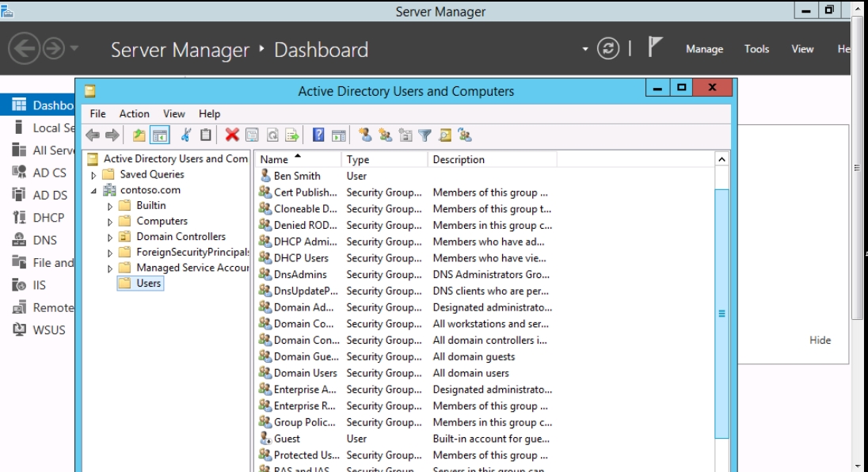Image resolution: width=868 pixels, height=472 pixels.
Task: Select the Guest user account
Action: (287, 439)
